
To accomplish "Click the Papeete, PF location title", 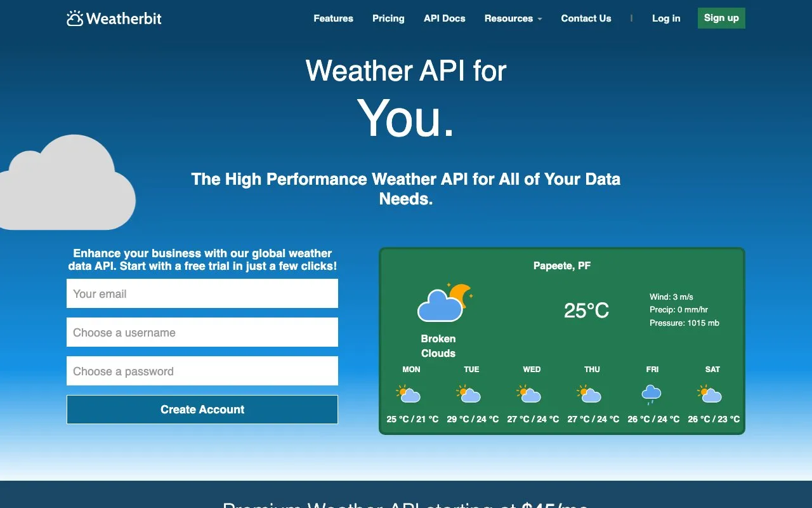I will pyautogui.click(x=562, y=265).
